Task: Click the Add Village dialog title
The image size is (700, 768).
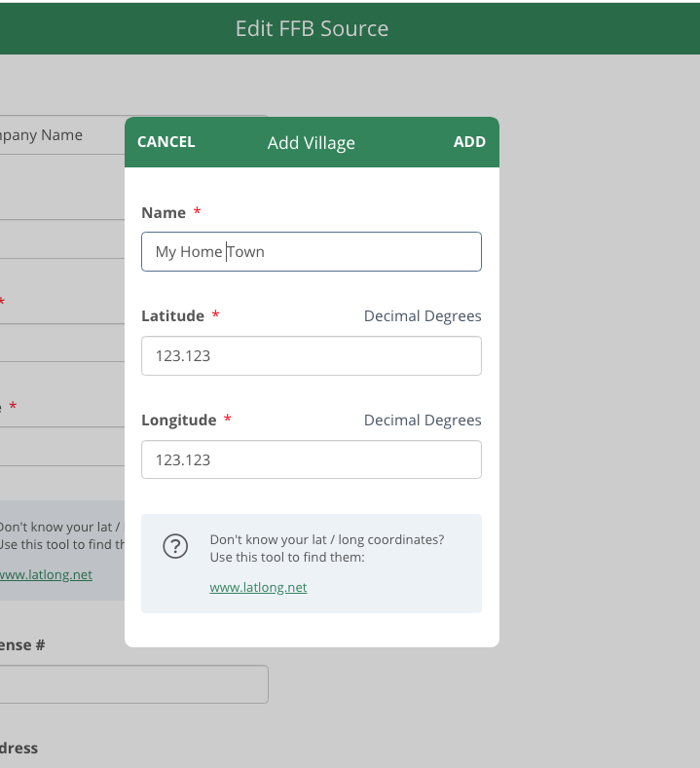Action: tap(311, 143)
